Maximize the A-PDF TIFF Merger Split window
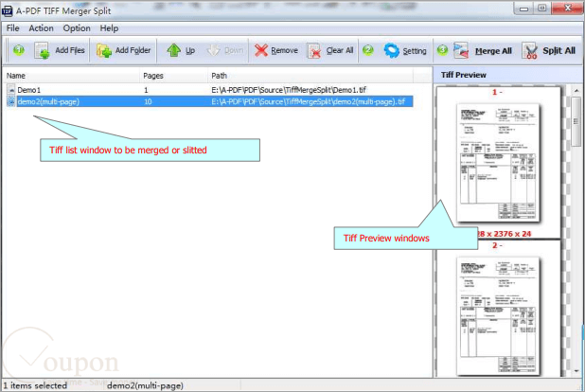Image resolution: width=585 pixels, height=392 pixels. click(x=542, y=9)
